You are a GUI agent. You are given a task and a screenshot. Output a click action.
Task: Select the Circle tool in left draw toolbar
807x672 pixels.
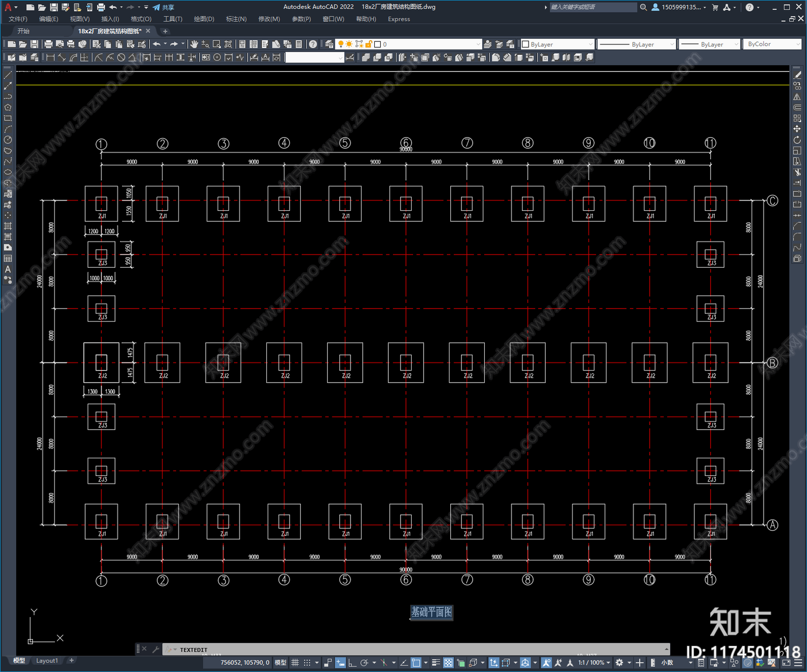coord(8,140)
